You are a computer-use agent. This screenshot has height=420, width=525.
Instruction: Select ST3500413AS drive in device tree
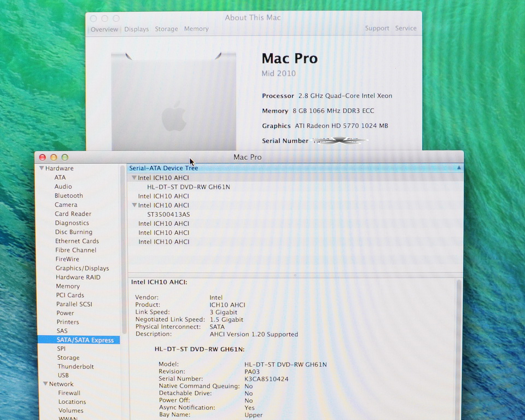click(168, 214)
